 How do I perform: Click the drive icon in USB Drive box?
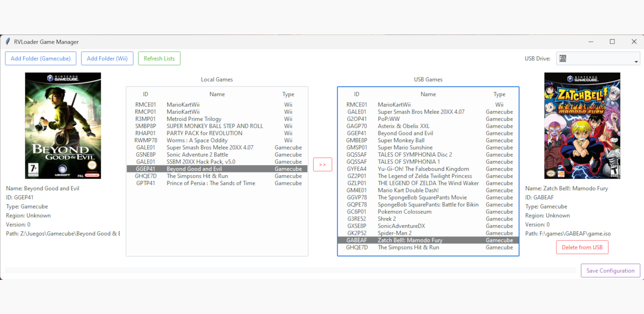pos(563,58)
